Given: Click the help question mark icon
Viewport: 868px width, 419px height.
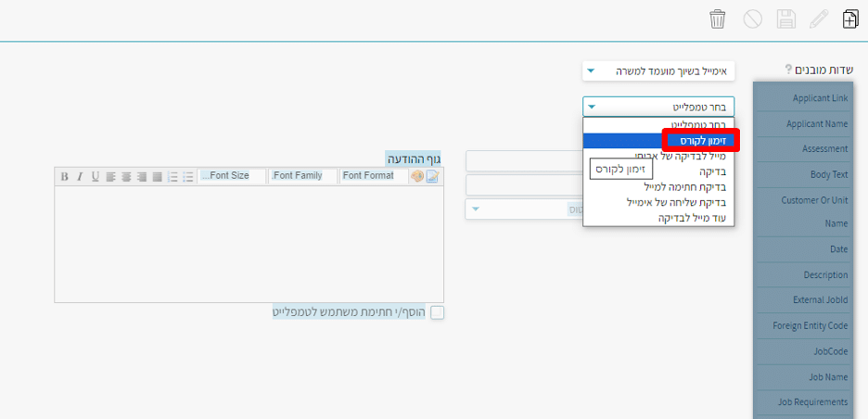Looking at the screenshot, I should coord(788,70).
